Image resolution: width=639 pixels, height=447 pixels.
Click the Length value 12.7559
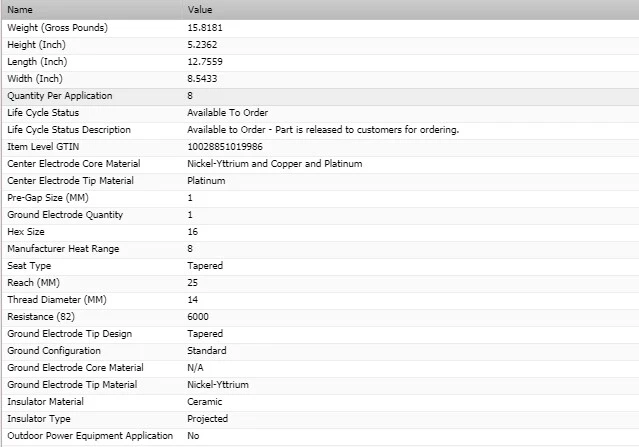coord(204,61)
